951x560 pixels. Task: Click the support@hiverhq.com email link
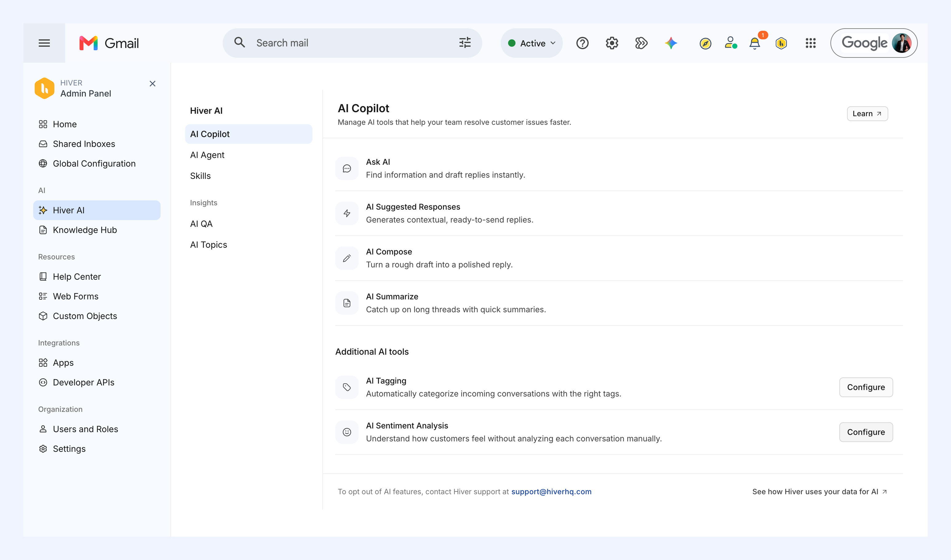click(551, 492)
